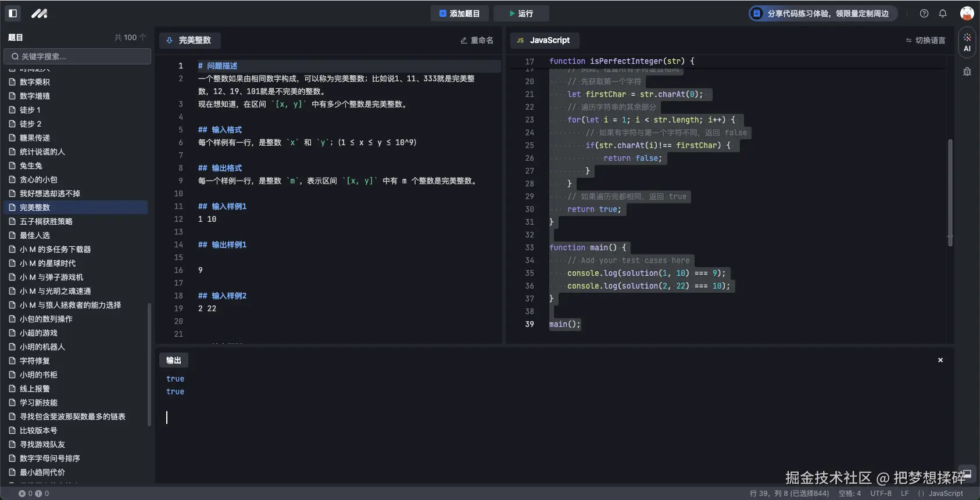Collapse the problem list count arrow
This screenshot has width=980, height=500.
point(143,37)
